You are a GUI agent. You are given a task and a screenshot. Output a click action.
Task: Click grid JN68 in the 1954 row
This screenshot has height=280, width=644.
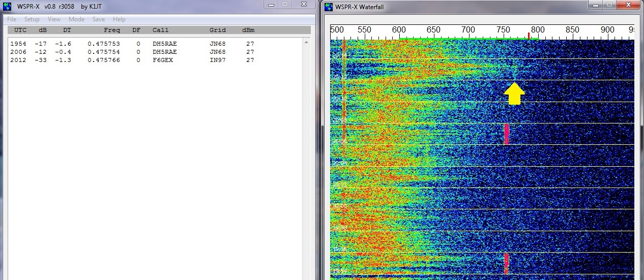217,44
